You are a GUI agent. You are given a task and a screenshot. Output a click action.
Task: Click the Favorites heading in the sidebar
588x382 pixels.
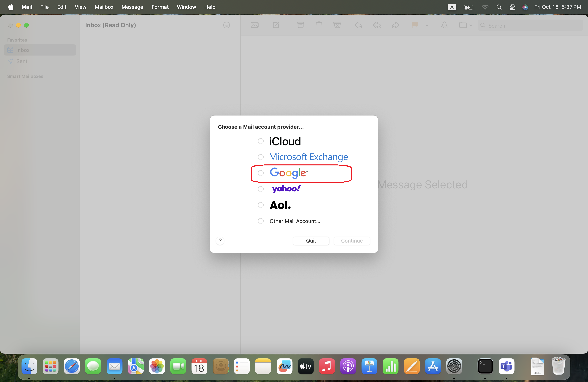pyautogui.click(x=17, y=40)
